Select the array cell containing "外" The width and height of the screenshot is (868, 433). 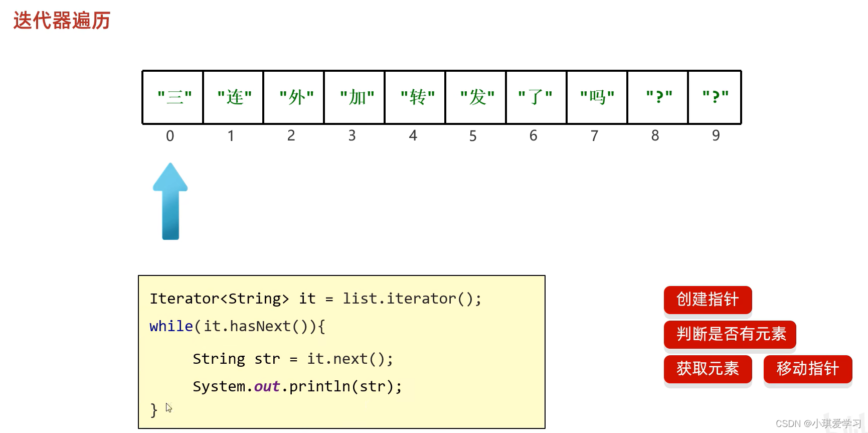pos(294,97)
